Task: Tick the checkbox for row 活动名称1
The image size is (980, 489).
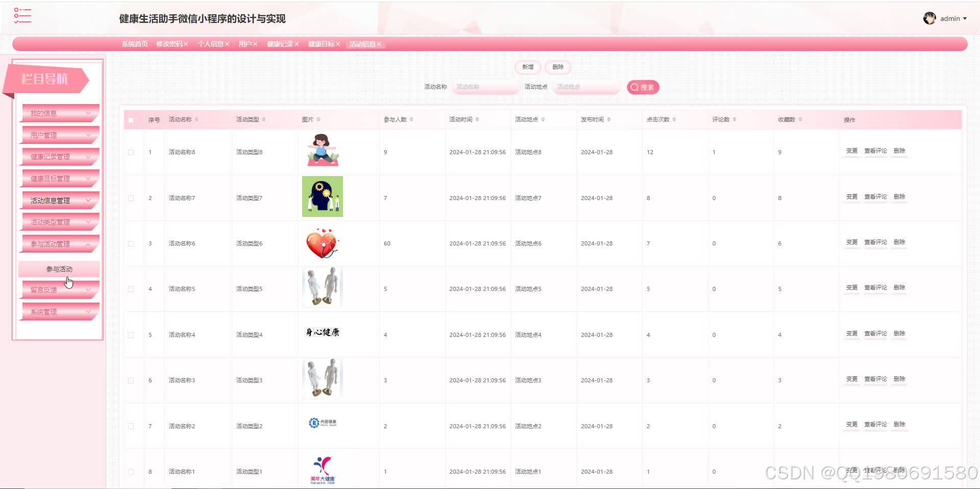Action: tap(131, 472)
